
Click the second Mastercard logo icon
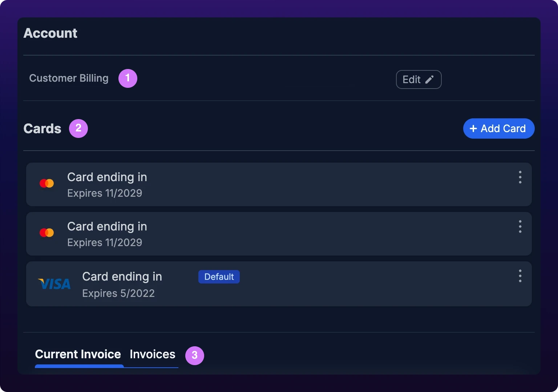(46, 233)
